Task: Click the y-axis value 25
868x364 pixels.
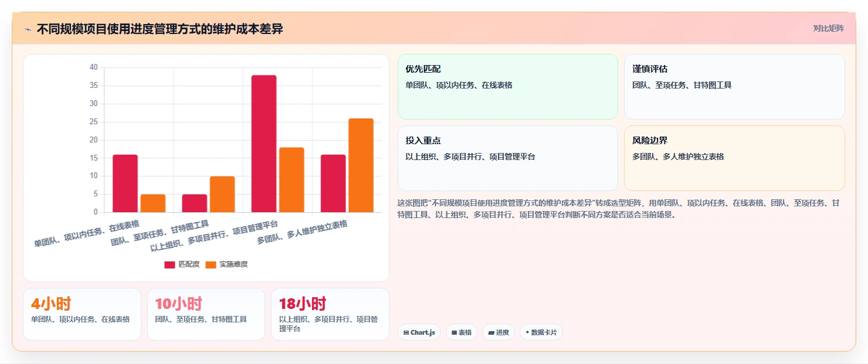Action: (x=94, y=122)
